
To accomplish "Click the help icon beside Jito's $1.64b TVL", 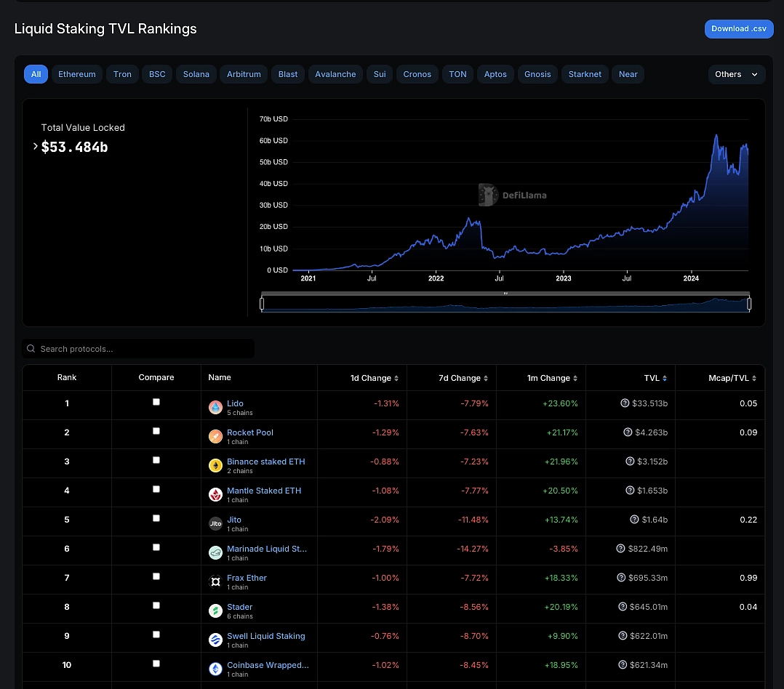I will point(634,519).
